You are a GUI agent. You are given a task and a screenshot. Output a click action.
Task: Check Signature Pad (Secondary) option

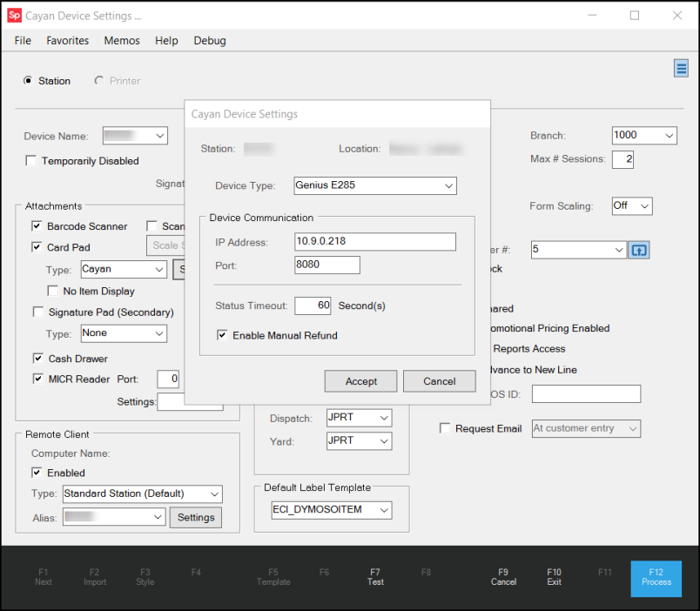tap(38, 312)
